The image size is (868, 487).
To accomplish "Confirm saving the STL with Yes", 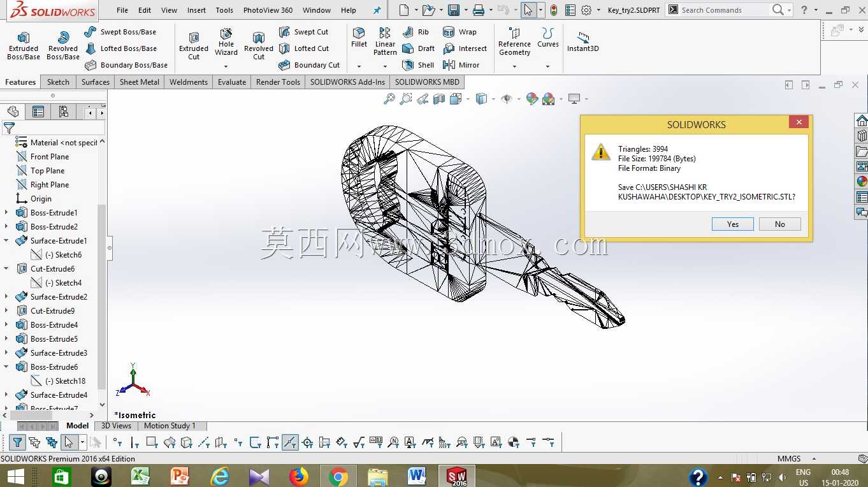I will pyautogui.click(x=733, y=224).
